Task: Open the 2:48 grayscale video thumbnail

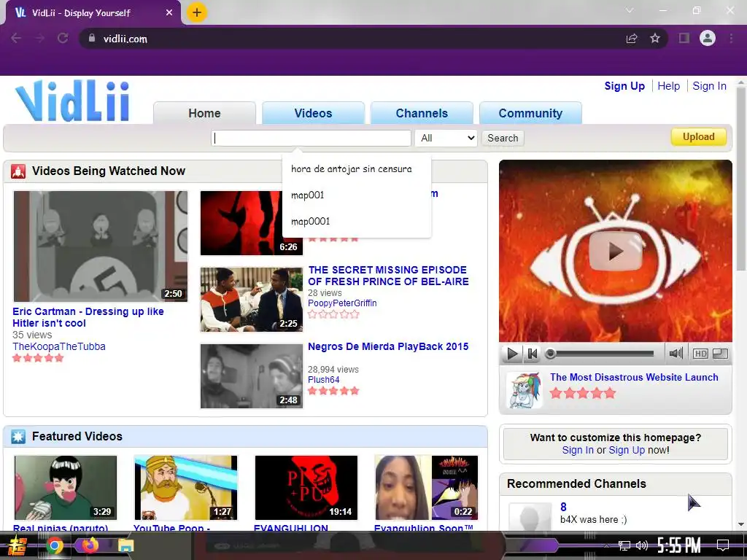Action: point(252,376)
